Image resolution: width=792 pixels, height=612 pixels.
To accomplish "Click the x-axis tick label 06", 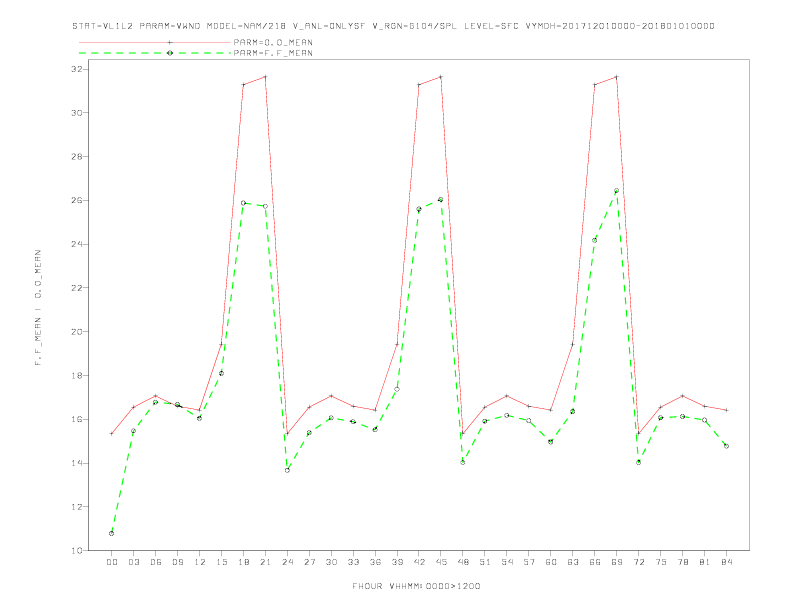I will pyautogui.click(x=156, y=562).
